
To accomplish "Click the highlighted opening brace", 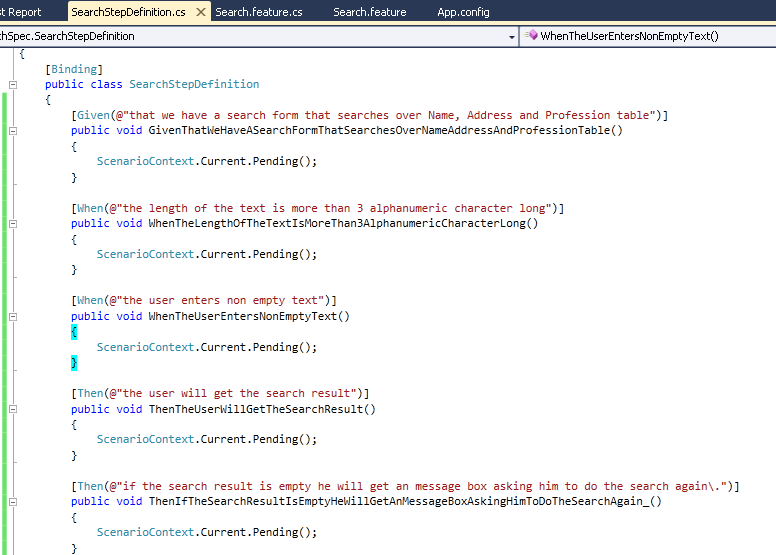I will 74,332.
